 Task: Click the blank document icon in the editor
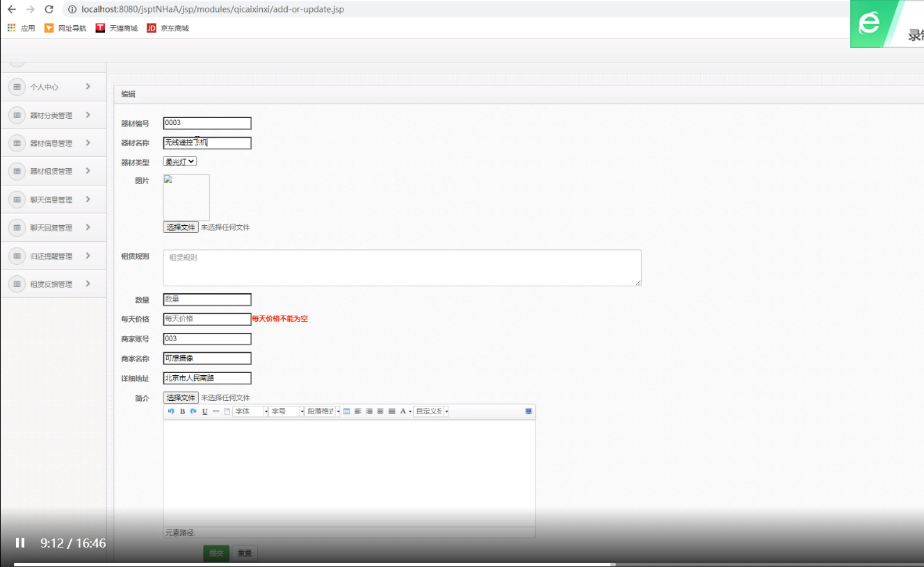[x=227, y=411]
